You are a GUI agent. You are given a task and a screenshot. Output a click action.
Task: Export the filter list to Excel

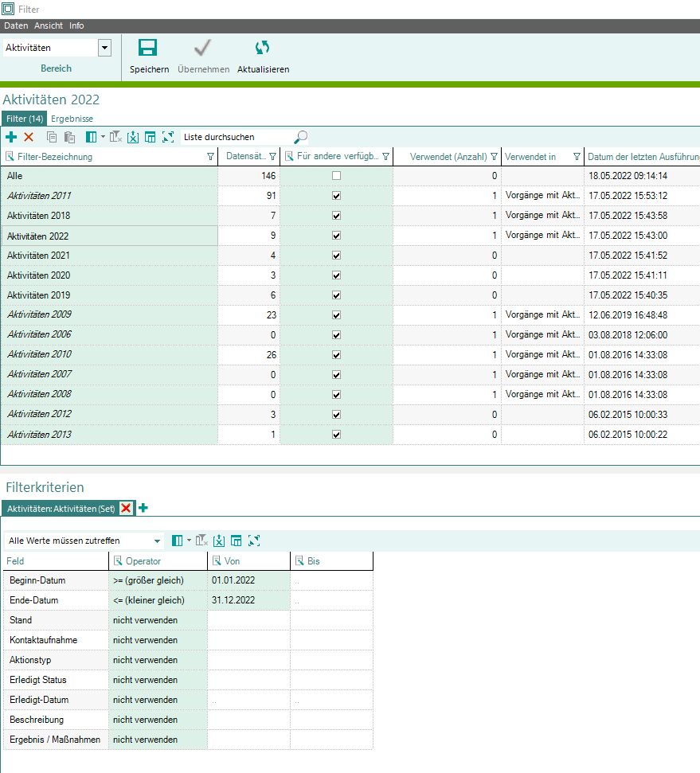click(133, 137)
